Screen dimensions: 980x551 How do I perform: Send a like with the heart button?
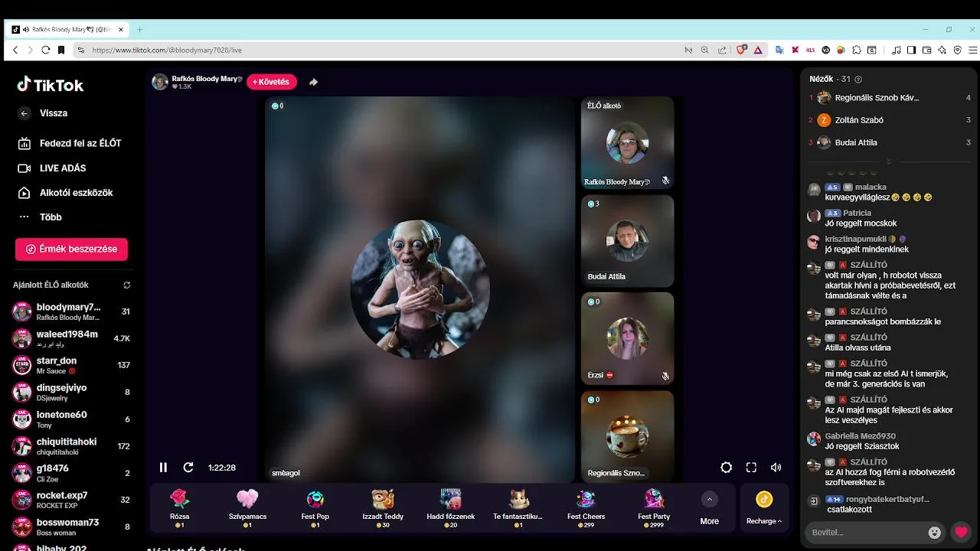point(962,533)
